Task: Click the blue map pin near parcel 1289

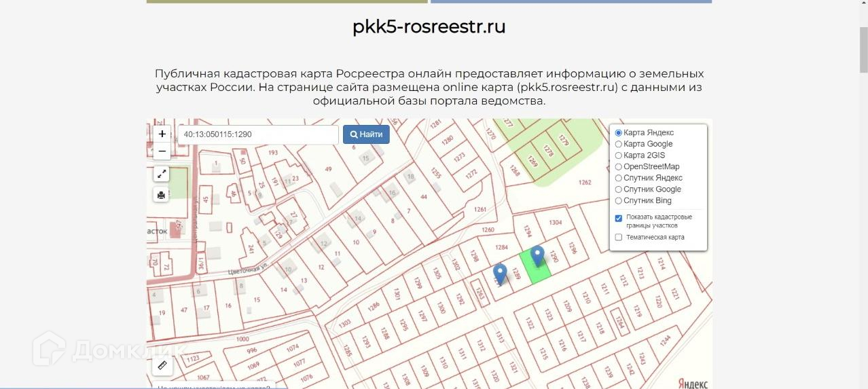Action: 500,274
